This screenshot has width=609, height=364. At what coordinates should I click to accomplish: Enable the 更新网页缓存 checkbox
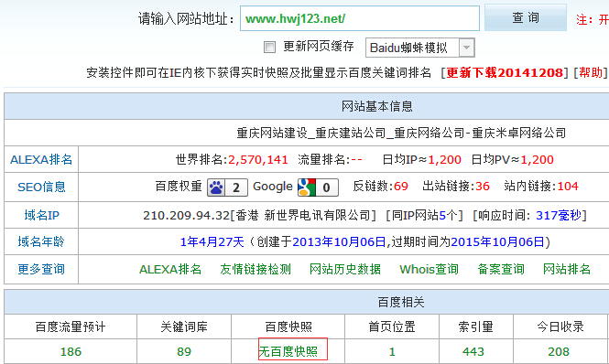(x=269, y=48)
